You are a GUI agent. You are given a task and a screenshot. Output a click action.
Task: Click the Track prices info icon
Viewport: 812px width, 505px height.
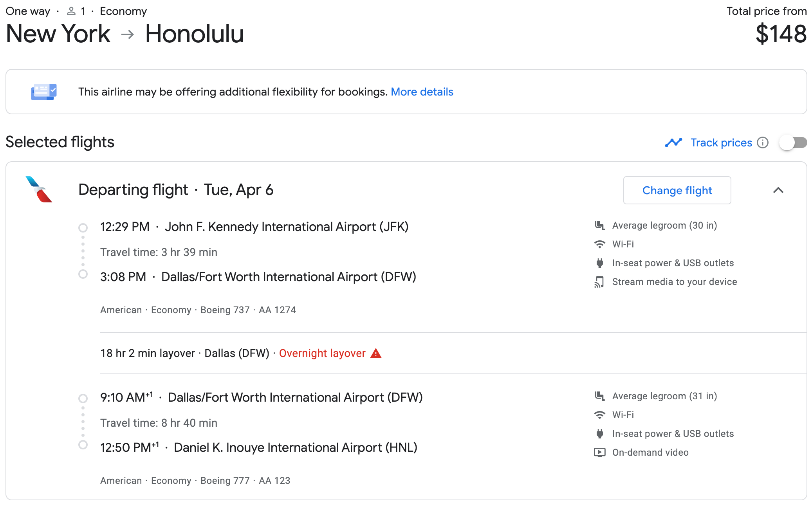click(762, 142)
